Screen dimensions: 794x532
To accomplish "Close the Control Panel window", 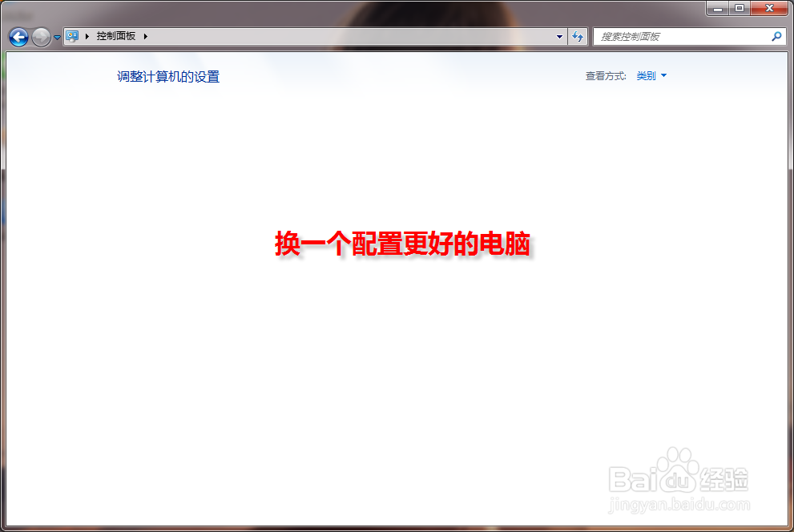I will coord(769,9).
